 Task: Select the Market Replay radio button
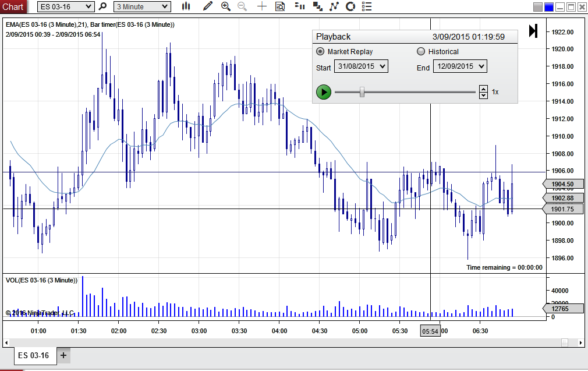point(320,51)
